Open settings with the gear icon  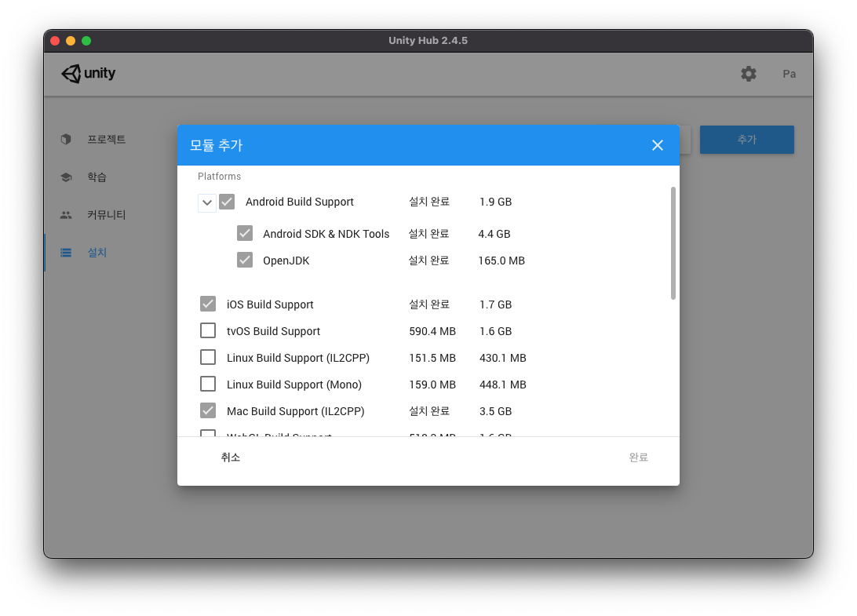[748, 74]
